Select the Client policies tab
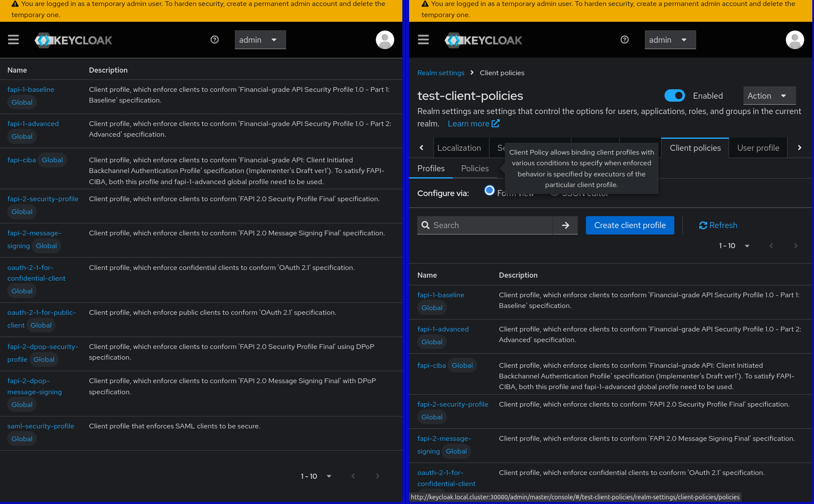814x504 pixels. 695,148
